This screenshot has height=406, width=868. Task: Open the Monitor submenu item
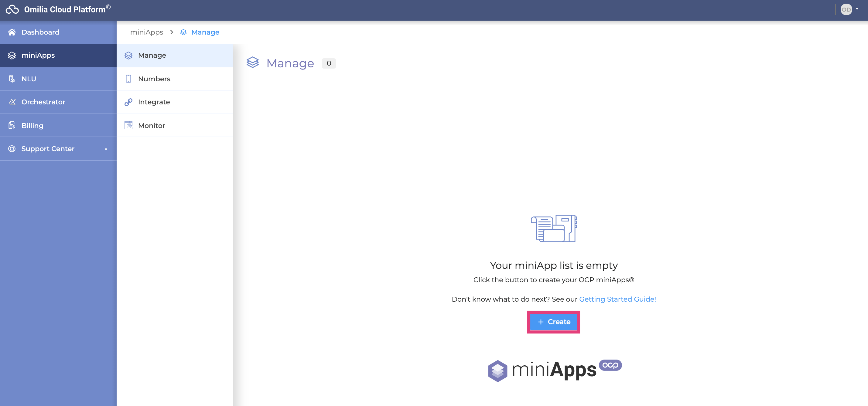pos(175,125)
